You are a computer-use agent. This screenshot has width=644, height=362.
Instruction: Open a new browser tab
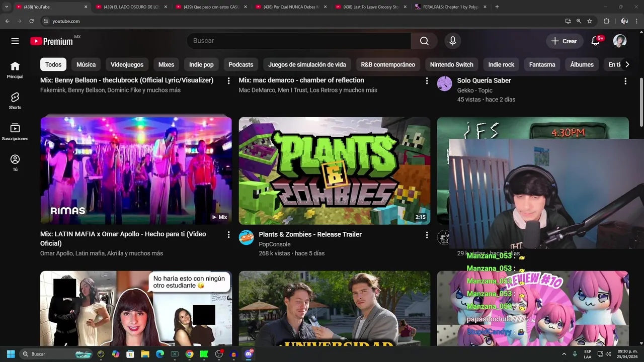point(497,7)
